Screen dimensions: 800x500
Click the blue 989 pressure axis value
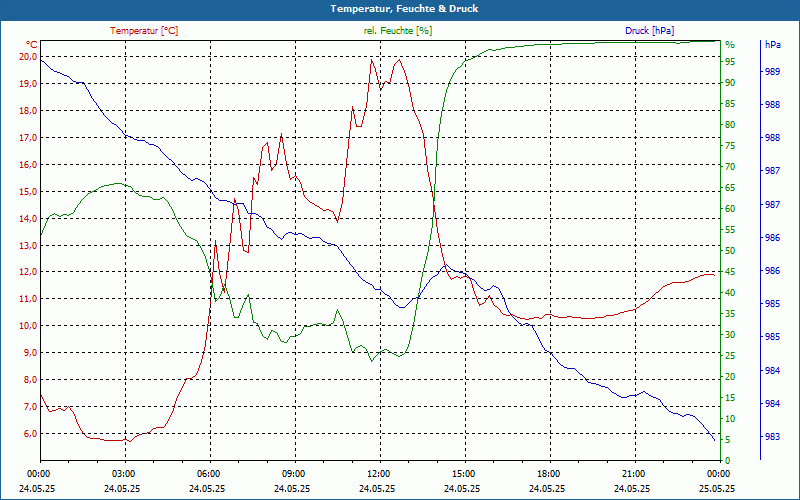772,72
